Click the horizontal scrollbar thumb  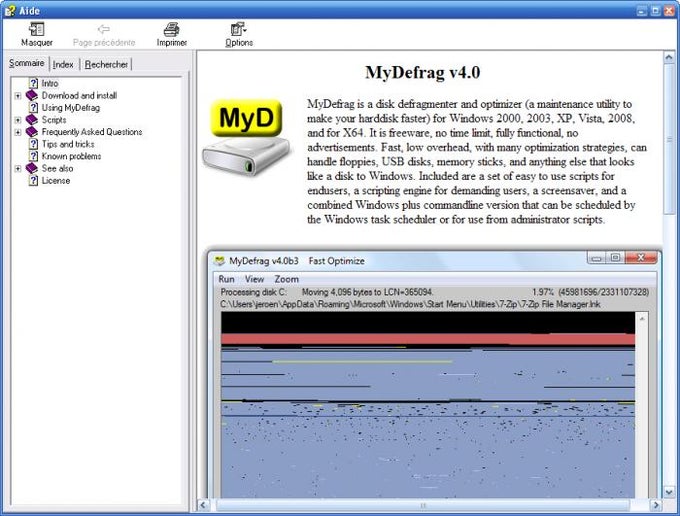tap(423, 505)
